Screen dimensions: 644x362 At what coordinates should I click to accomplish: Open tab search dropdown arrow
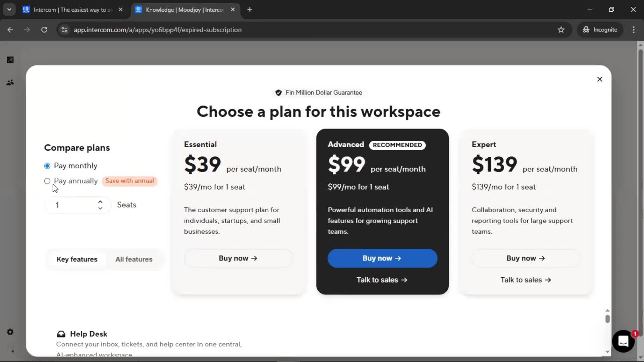pyautogui.click(x=9, y=10)
